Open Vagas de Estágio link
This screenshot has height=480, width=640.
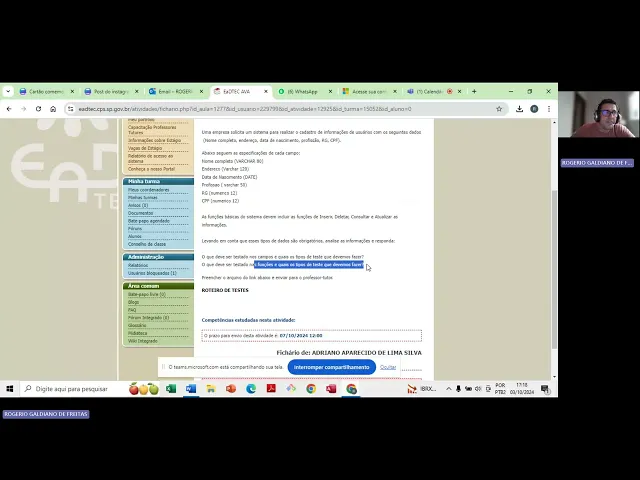point(145,148)
